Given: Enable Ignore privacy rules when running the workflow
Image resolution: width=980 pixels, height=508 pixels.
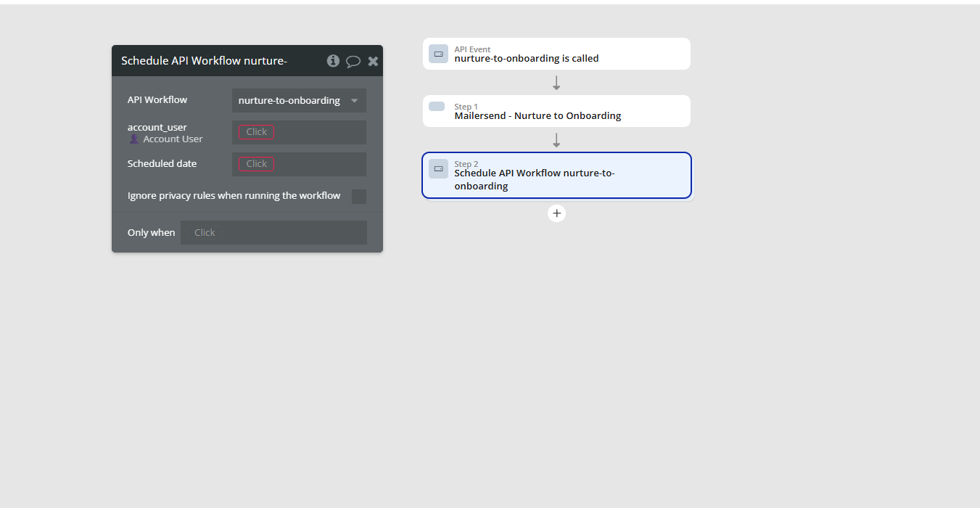Looking at the screenshot, I should tap(359, 196).
